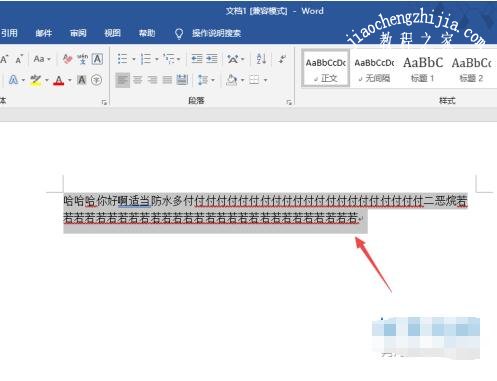Expand the Borders dropdown arrow
The height and width of the screenshot is (381, 497).
[265, 80]
